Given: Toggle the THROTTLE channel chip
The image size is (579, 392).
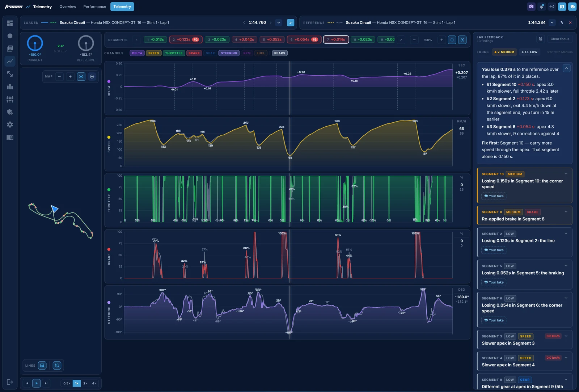Looking at the screenshot, I should click(x=174, y=53).
